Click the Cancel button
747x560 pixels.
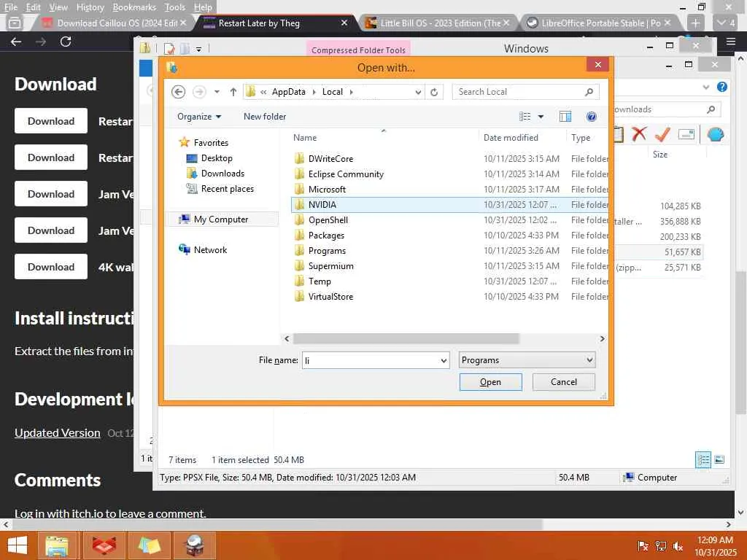click(564, 382)
